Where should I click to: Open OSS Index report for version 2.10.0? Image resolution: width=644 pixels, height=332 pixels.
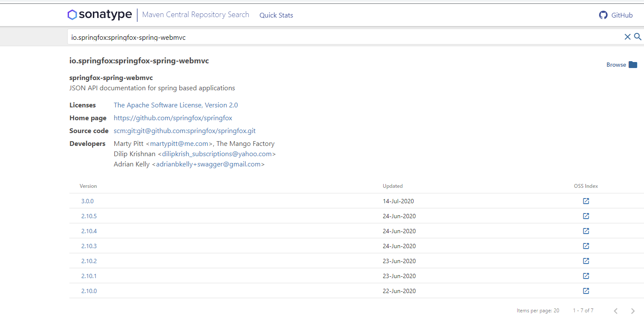(586, 290)
